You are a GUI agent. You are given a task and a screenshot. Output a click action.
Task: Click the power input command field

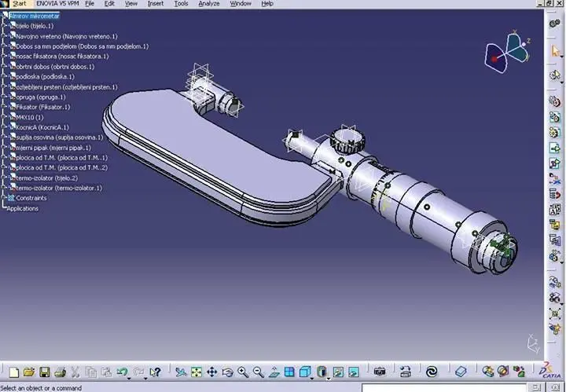point(444,388)
